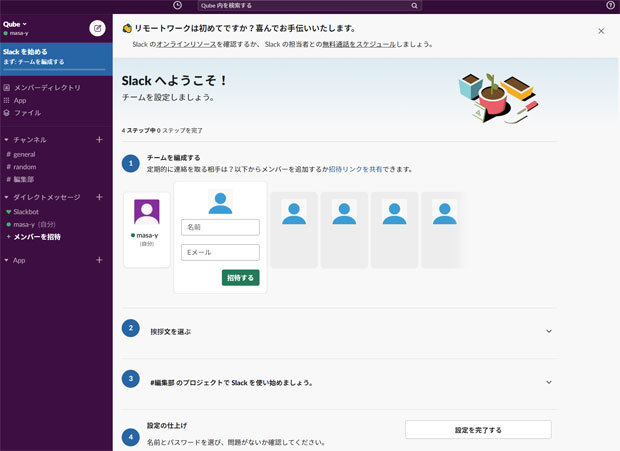This screenshot has width=620, height=451.
Task: Click the help question mark icon
Action: (x=611, y=6)
